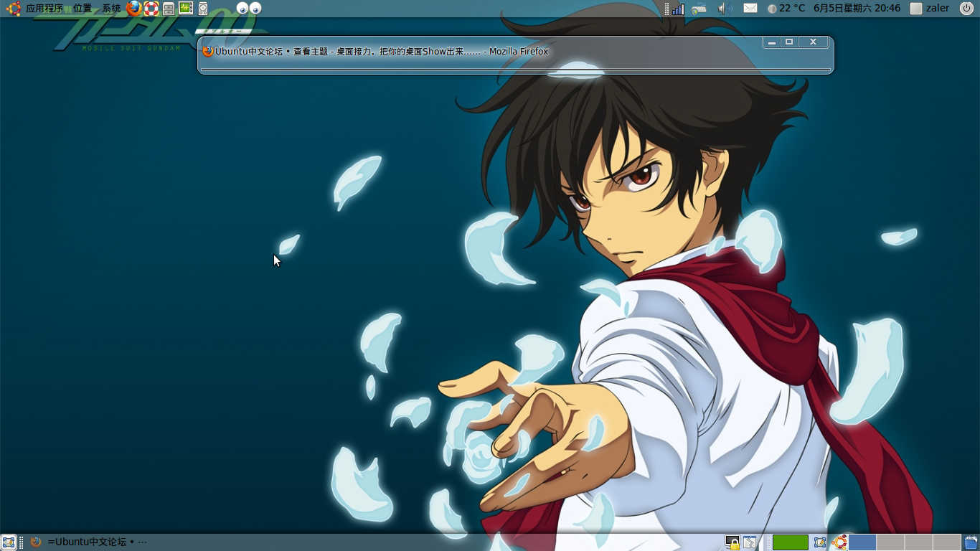
Task: Minimize the Firefox window
Action: (772, 42)
